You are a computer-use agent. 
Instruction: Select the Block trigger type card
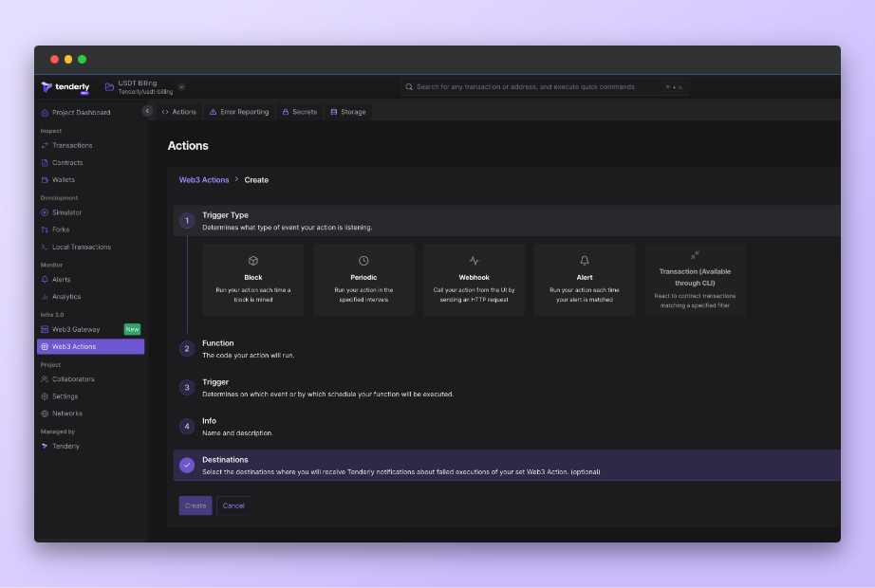point(253,280)
